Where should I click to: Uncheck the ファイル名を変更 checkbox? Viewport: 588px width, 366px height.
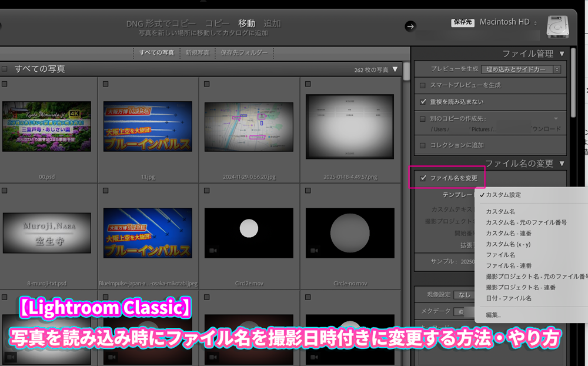tap(423, 178)
